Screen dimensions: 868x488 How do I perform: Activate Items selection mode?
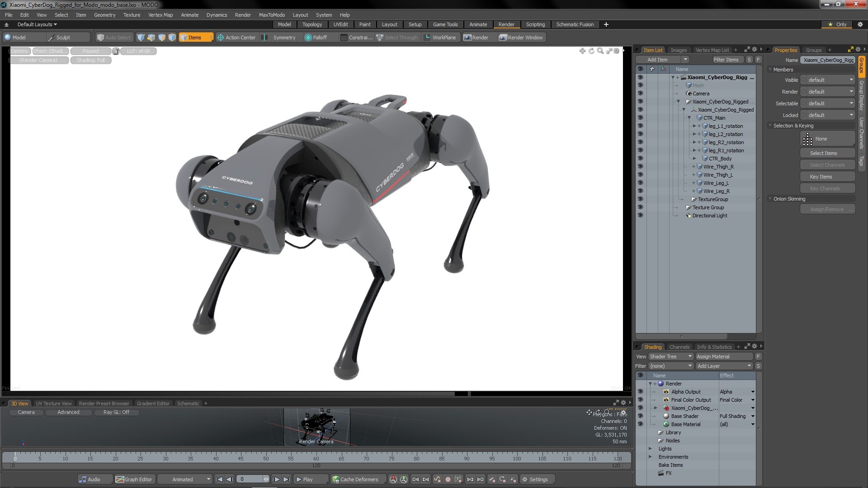[196, 38]
